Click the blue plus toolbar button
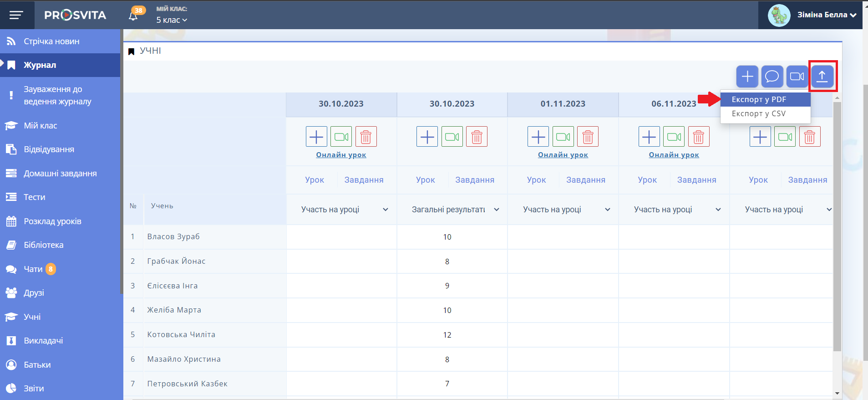This screenshot has width=868, height=400. coord(747,76)
